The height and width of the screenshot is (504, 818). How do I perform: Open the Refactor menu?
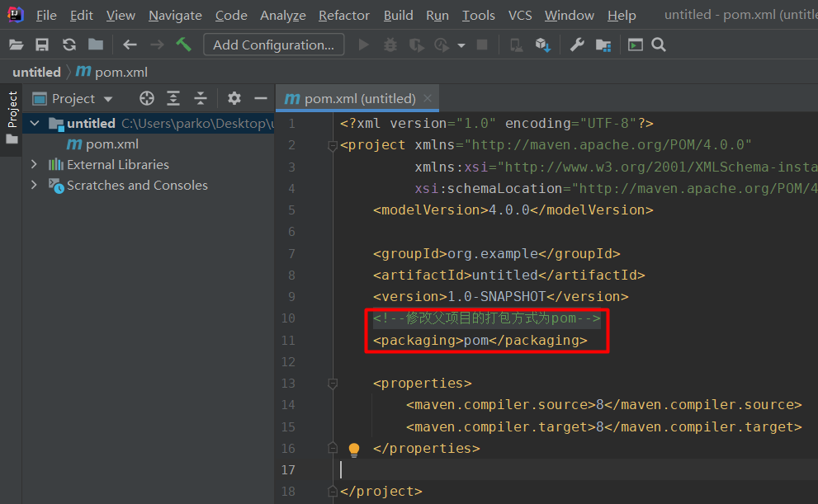pos(343,16)
